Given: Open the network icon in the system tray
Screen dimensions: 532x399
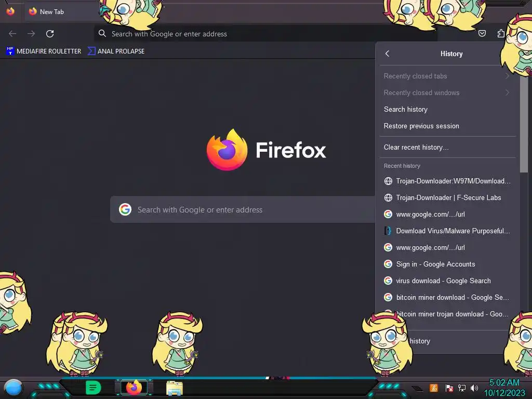Looking at the screenshot, I should (462, 388).
